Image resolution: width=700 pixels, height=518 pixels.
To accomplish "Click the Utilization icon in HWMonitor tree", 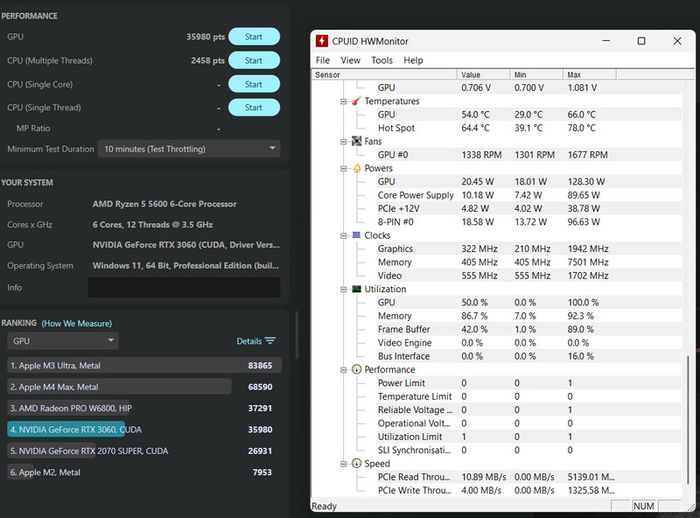I will click(356, 289).
